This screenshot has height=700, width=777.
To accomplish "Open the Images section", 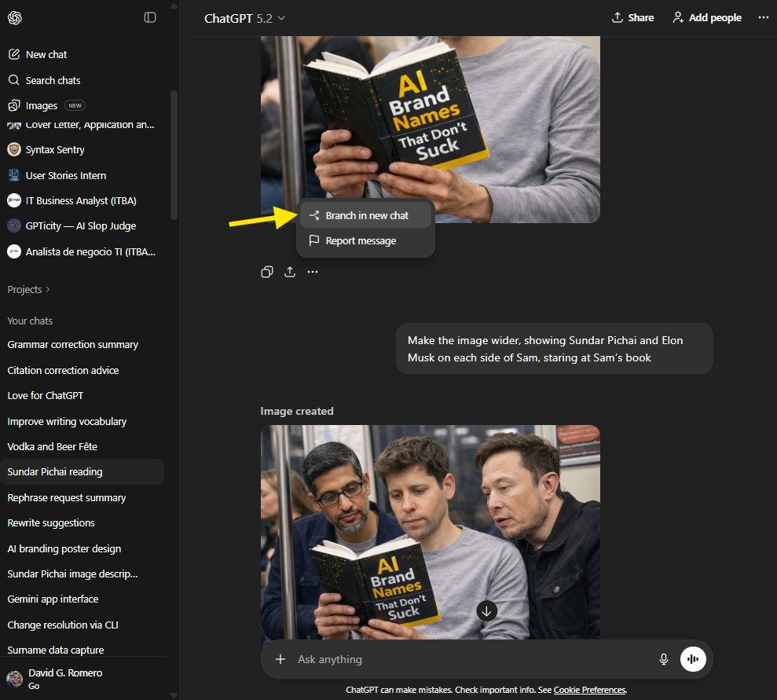I will 39,104.
